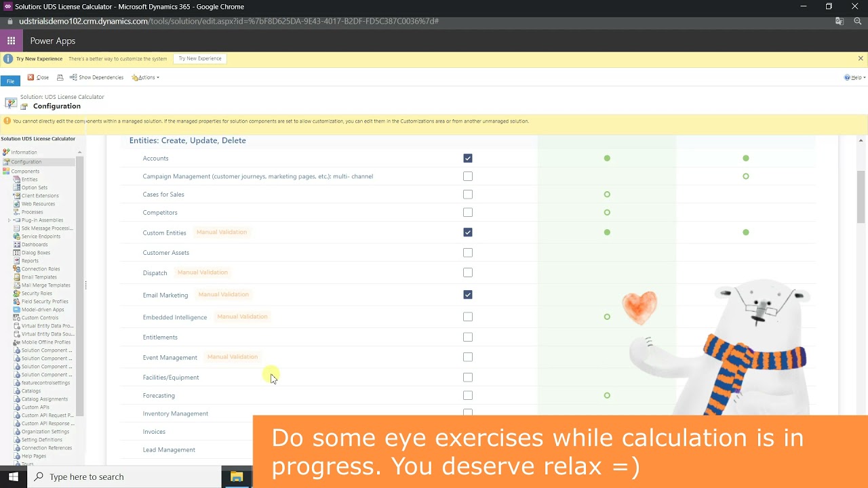Click the Try New Experience button
This screenshot has width=868, height=488.
tap(200, 59)
